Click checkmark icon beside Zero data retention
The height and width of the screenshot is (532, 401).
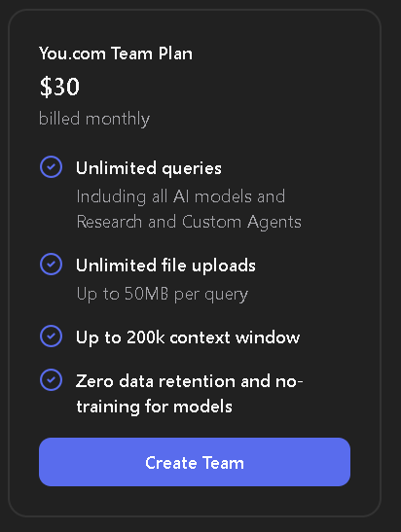(x=51, y=379)
